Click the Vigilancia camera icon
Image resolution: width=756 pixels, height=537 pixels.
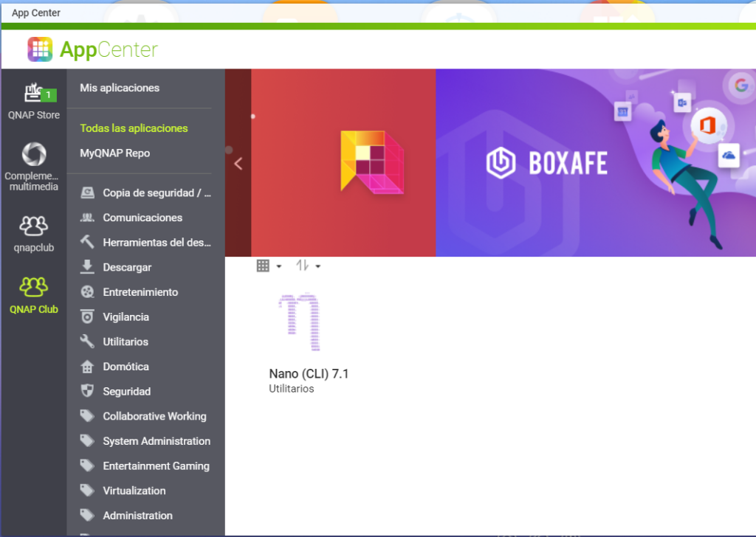coord(88,317)
